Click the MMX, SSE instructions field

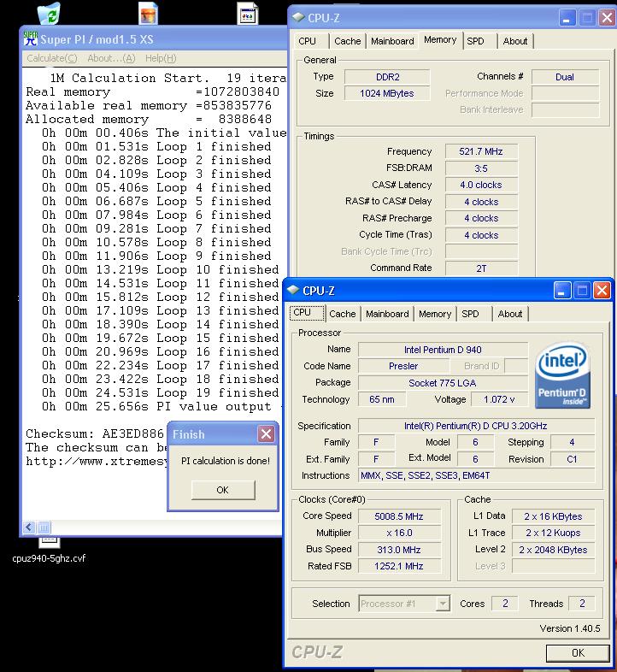[476, 475]
